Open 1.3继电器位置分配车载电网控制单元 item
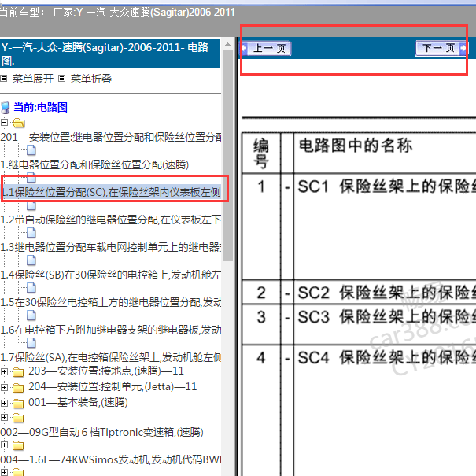476x476 pixels. [x=111, y=247]
